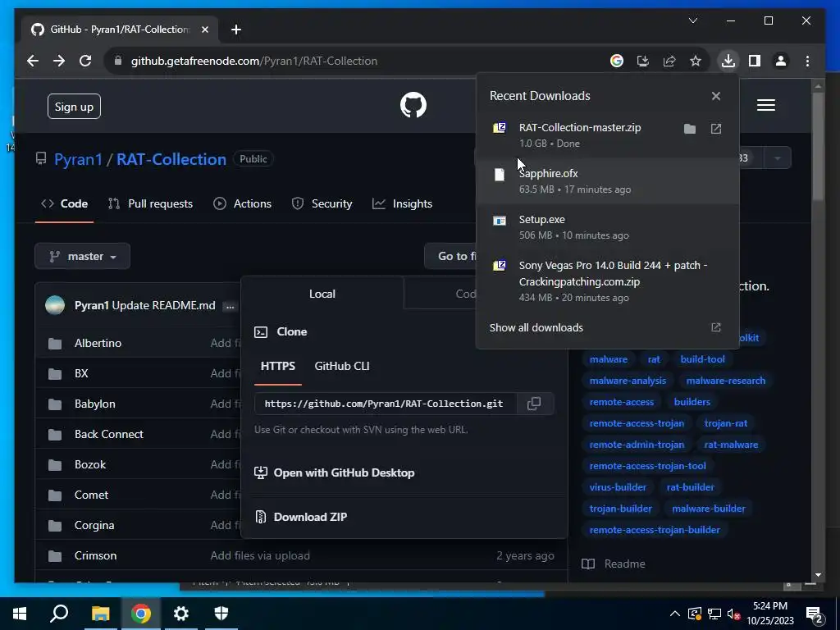Close the GitHub RAT-Collection browser tab

point(204,30)
